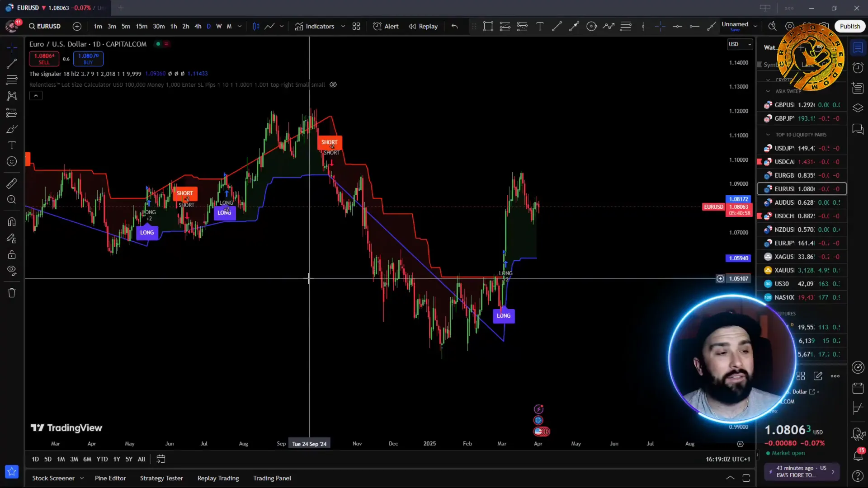Screen dimensions: 868x488
Task: Expand the timeframe dropdown chevron
Action: tap(240, 26)
